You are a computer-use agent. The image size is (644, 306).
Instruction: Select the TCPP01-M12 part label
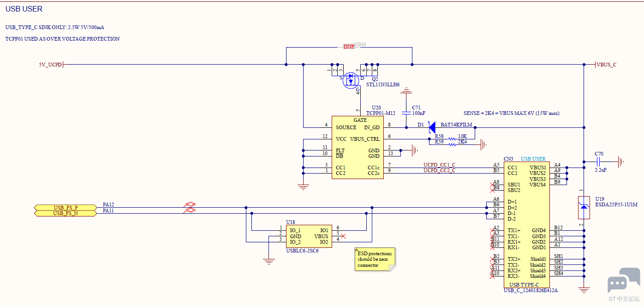click(381, 113)
